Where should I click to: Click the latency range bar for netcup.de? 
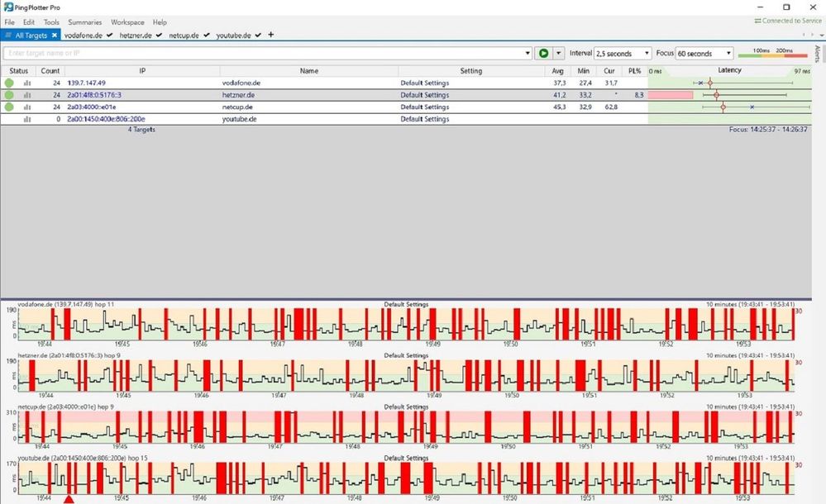pos(756,107)
